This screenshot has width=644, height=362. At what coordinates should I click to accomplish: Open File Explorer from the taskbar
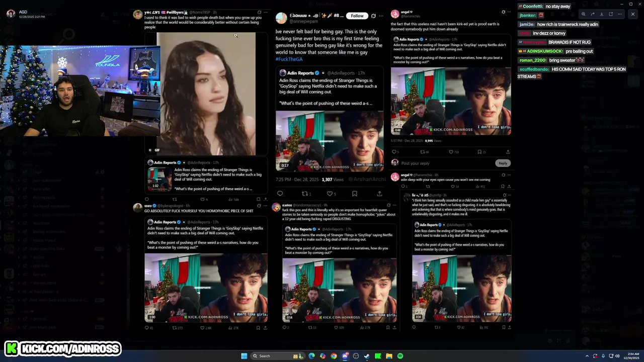point(389,356)
